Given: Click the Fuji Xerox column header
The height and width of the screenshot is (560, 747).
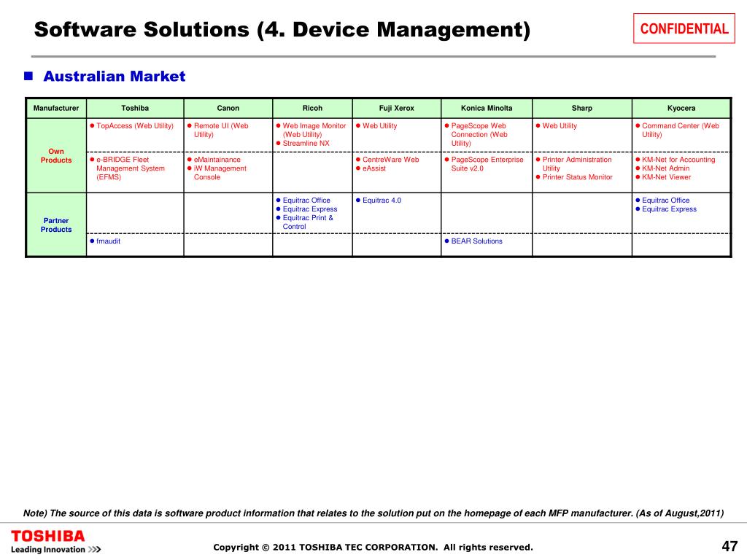Looking at the screenshot, I should [x=396, y=108].
